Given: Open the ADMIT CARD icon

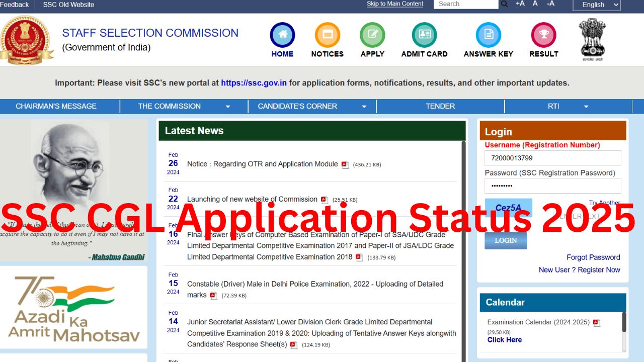Looking at the screenshot, I should 424,35.
